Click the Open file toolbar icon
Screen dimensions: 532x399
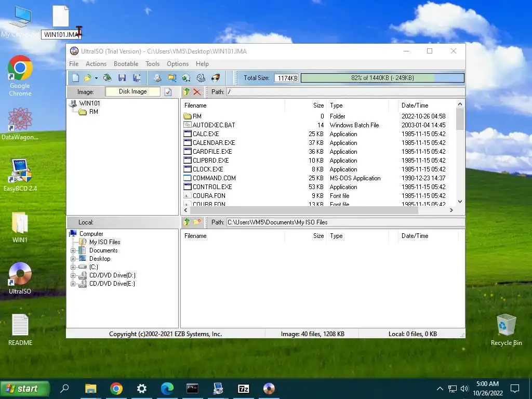[87, 78]
